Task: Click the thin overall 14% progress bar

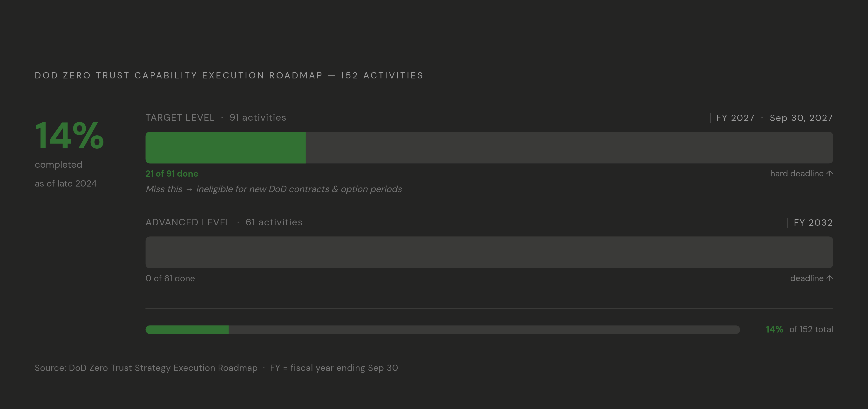Action: point(443,329)
